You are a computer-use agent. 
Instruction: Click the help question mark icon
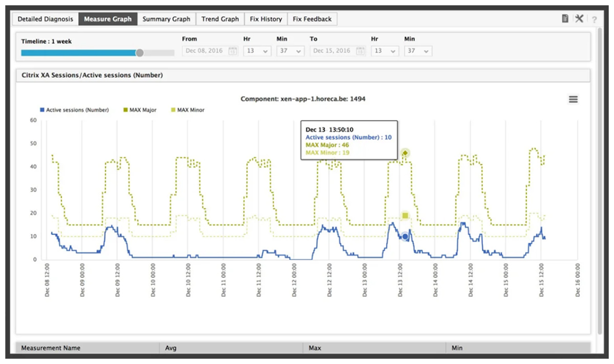[x=594, y=19]
